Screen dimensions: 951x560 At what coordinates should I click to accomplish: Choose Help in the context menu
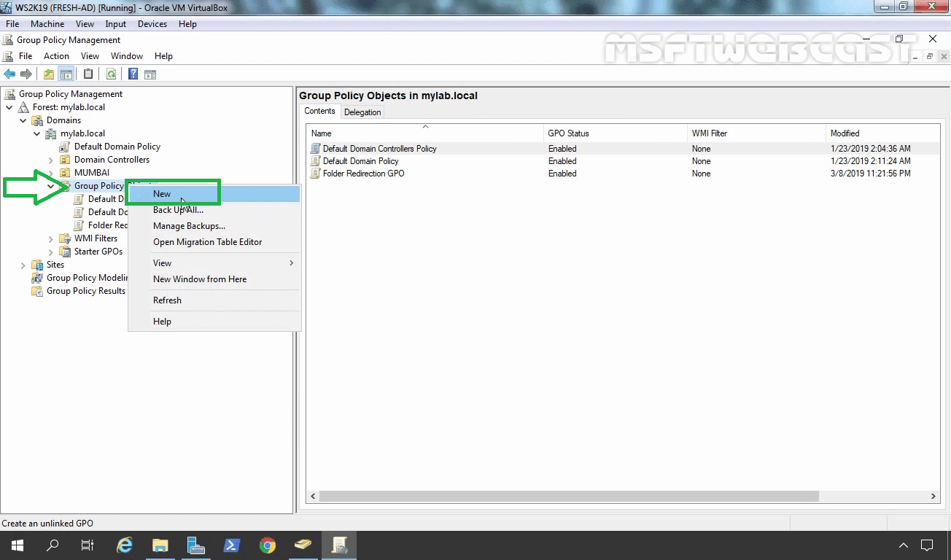214,322
